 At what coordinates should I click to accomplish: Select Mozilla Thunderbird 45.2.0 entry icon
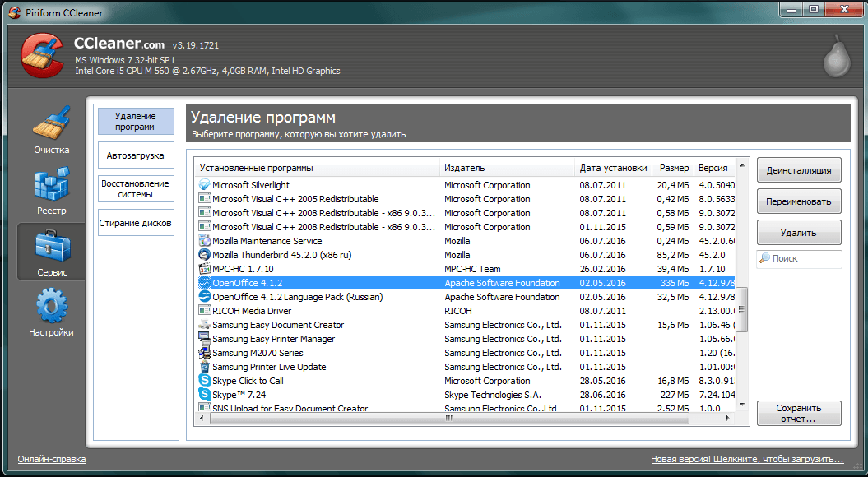coord(205,255)
